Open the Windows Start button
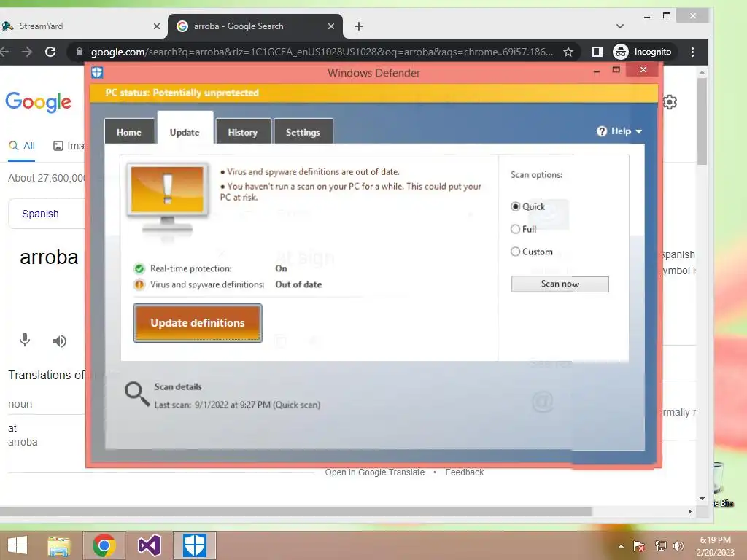Viewport: 747px width, 560px height. point(18,545)
